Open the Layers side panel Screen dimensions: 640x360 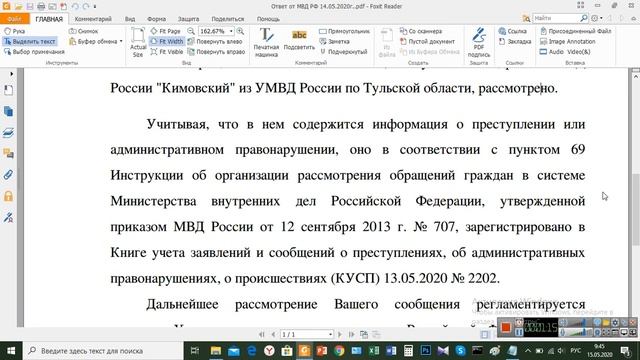[8, 133]
